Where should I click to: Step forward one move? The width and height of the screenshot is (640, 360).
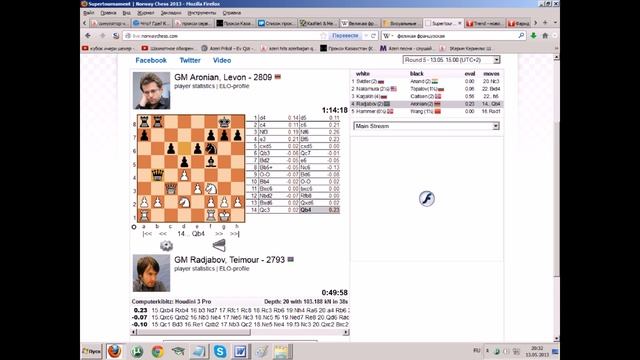pyautogui.click(x=219, y=234)
